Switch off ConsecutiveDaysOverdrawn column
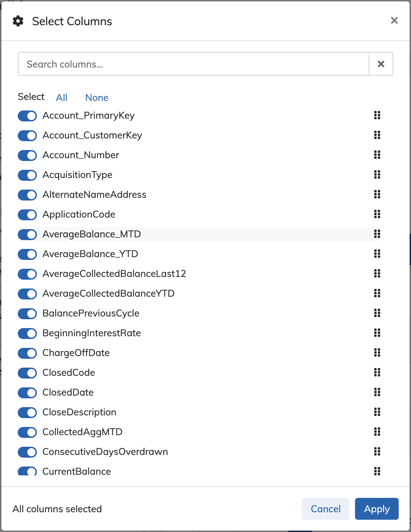 27,452
